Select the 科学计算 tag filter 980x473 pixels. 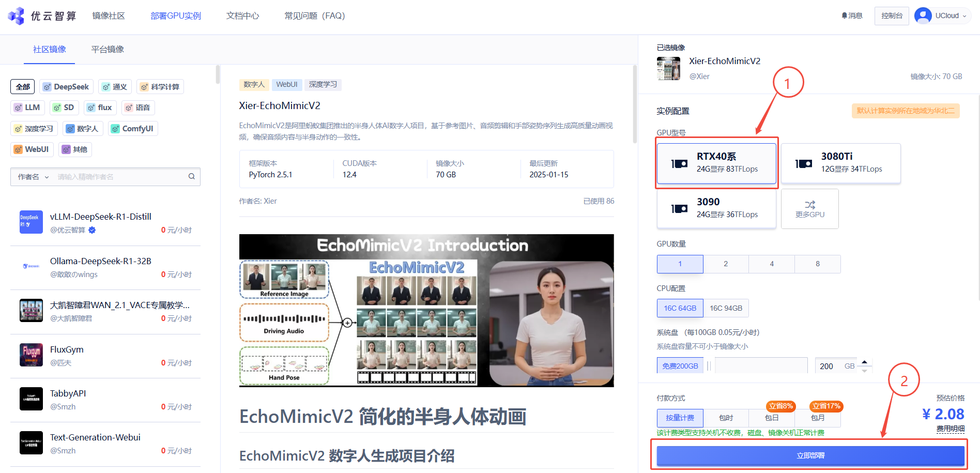click(x=160, y=87)
